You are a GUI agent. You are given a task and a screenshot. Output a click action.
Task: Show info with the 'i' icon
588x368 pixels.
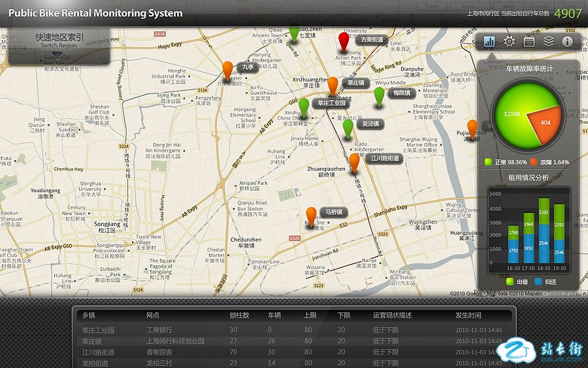pos(567,42)
